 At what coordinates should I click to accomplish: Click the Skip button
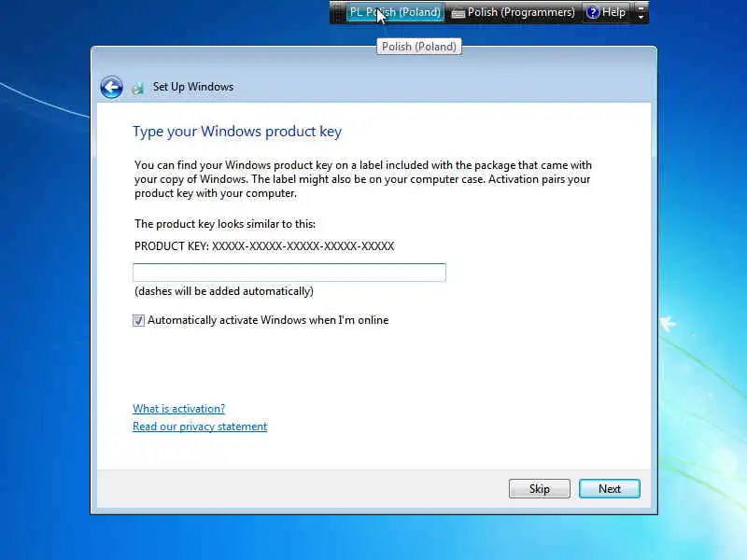[540, 488]
